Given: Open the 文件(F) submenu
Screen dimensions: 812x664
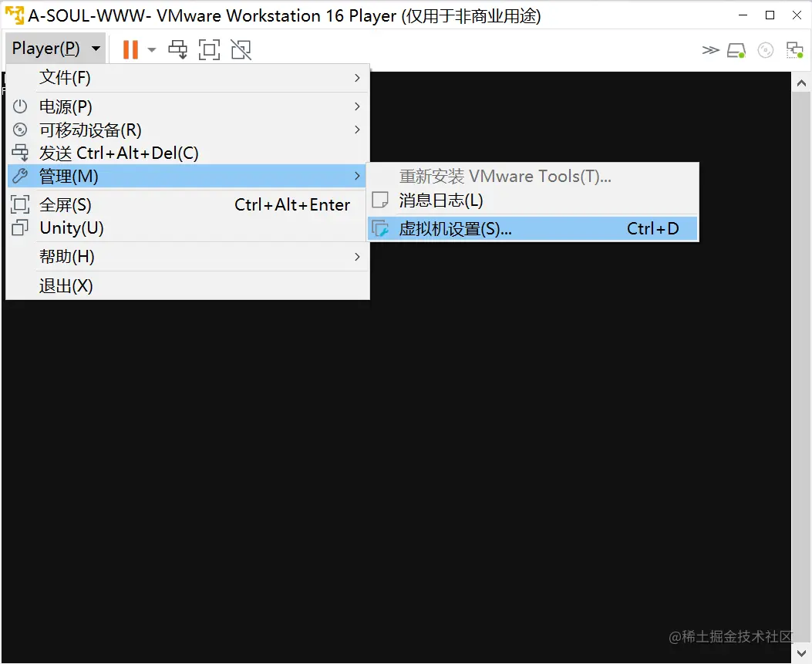Looking at the screenshot, I should (187, 78).
